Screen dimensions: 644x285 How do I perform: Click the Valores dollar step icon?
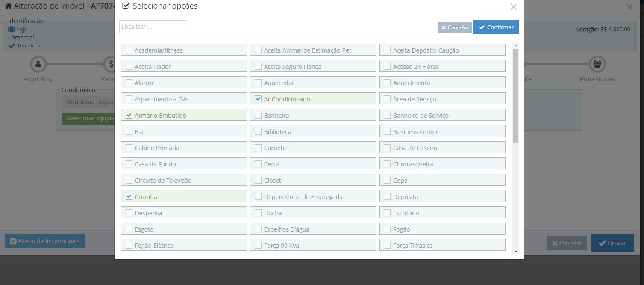pos(110,65)
